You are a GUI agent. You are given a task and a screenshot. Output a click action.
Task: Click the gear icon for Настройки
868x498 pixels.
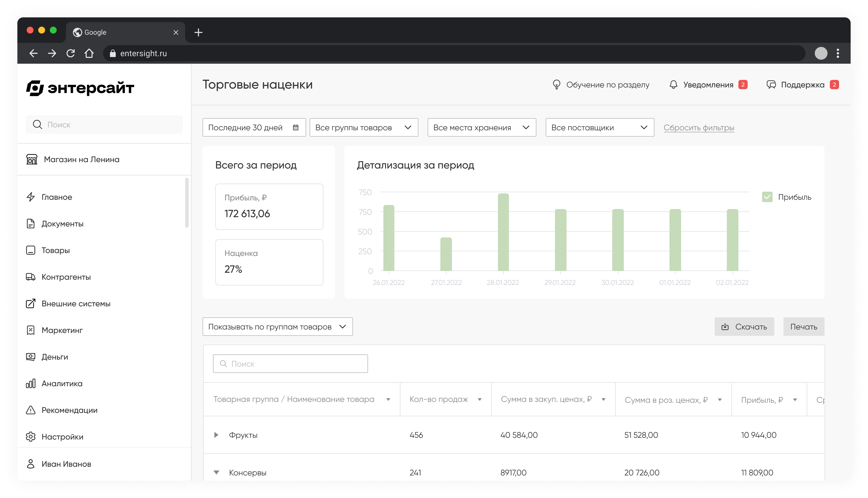pyautogui.click(x=31, y=437)
